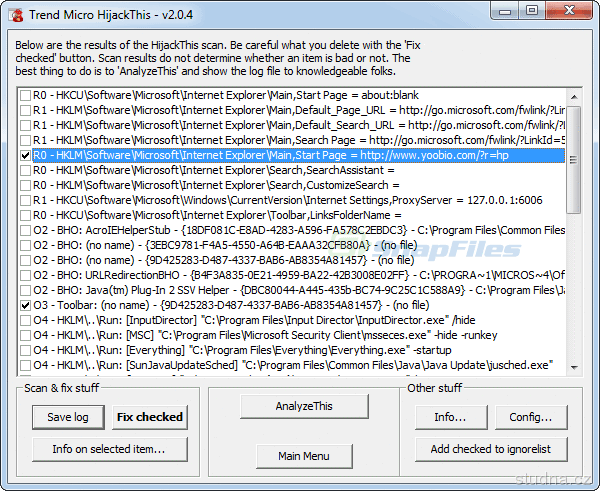Select the O2 BHO 9D425283-D487 row text

tap(223, 260)
